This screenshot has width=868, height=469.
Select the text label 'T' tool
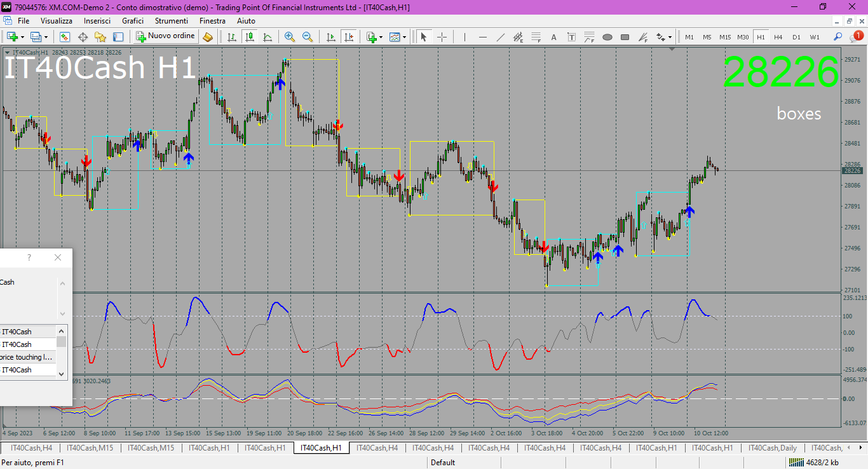point(571,37)
